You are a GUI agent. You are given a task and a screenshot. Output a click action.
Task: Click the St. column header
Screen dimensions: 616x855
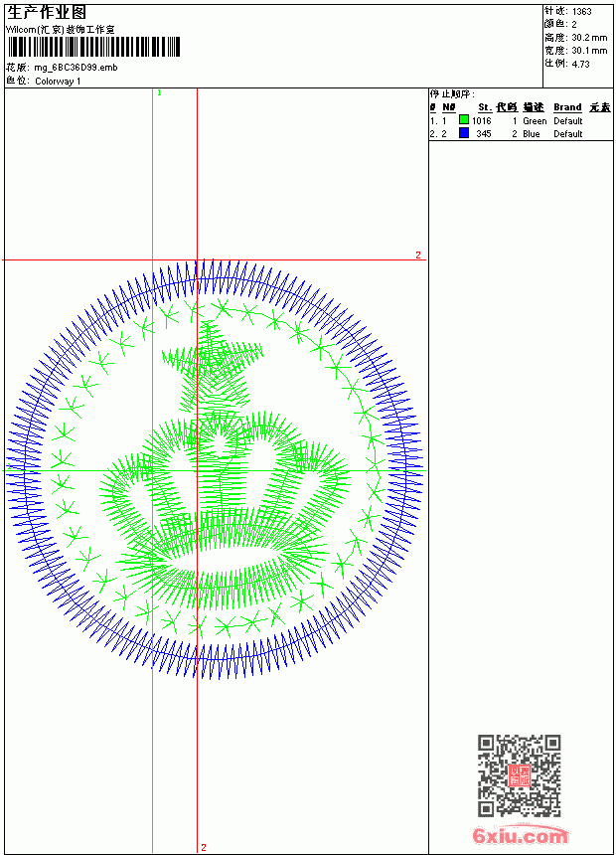[x=485, y=107]
